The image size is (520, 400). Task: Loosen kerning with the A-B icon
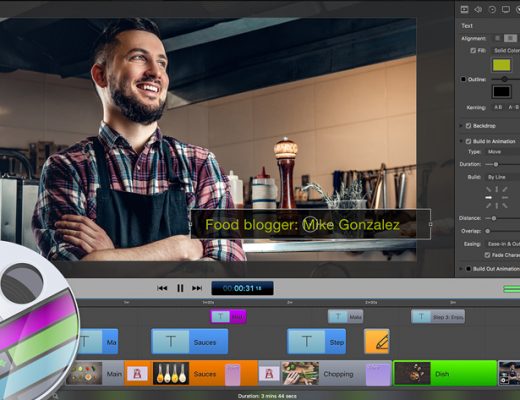tap(513, 107)
